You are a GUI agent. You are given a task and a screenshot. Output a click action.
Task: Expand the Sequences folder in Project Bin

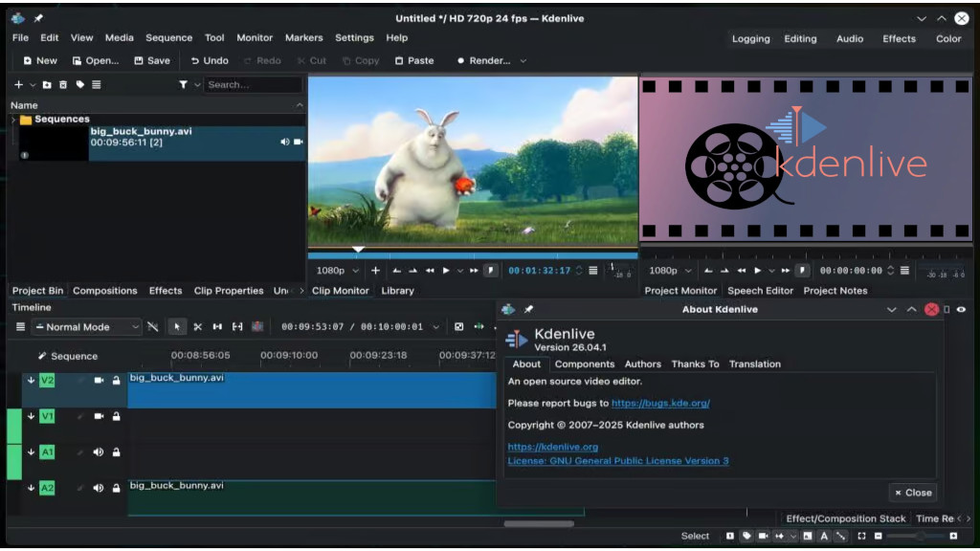(x=13, y=120)
